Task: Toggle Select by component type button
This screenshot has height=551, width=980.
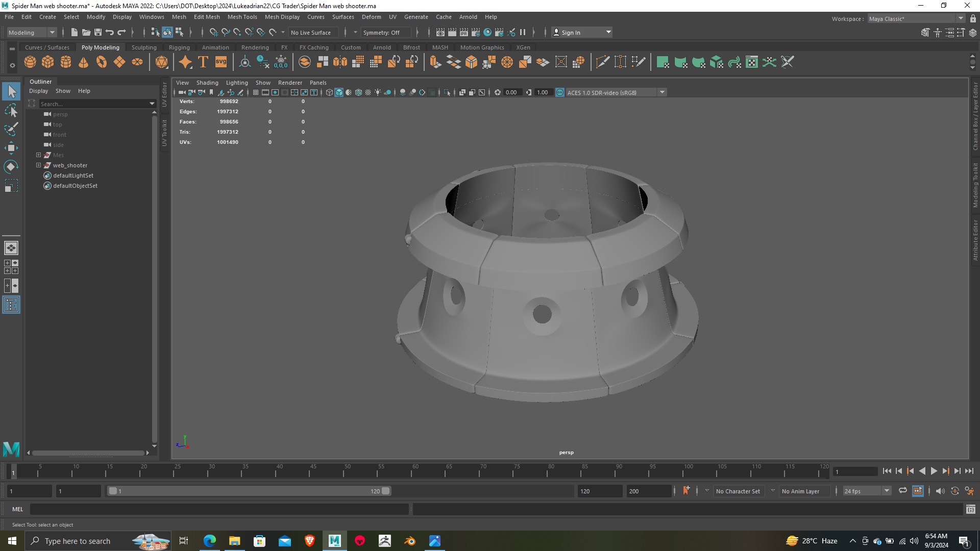Action: (x=179, y=32)
